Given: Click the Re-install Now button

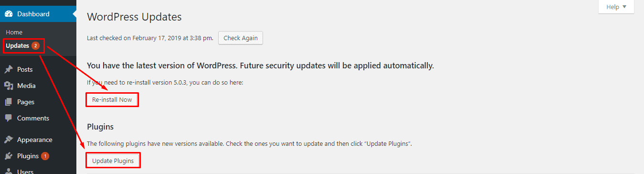Looking at the screenshot, I should tap(112, 99).
